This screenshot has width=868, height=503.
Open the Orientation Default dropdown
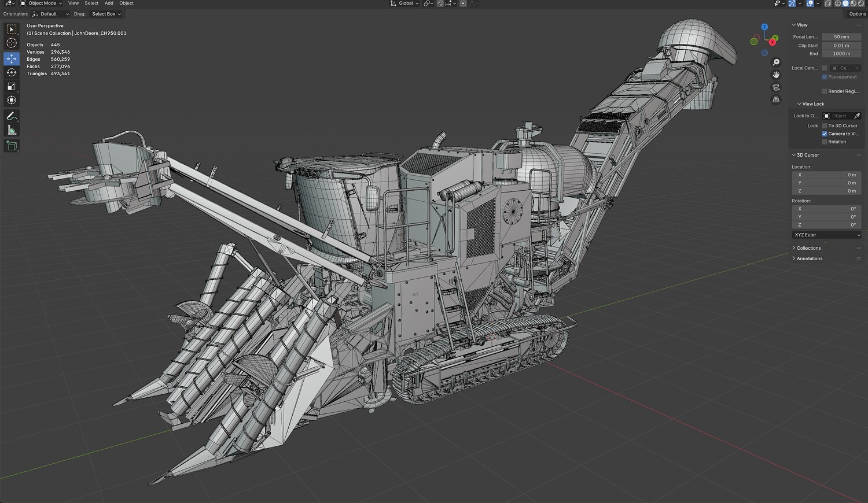click(x=51, y=14)
